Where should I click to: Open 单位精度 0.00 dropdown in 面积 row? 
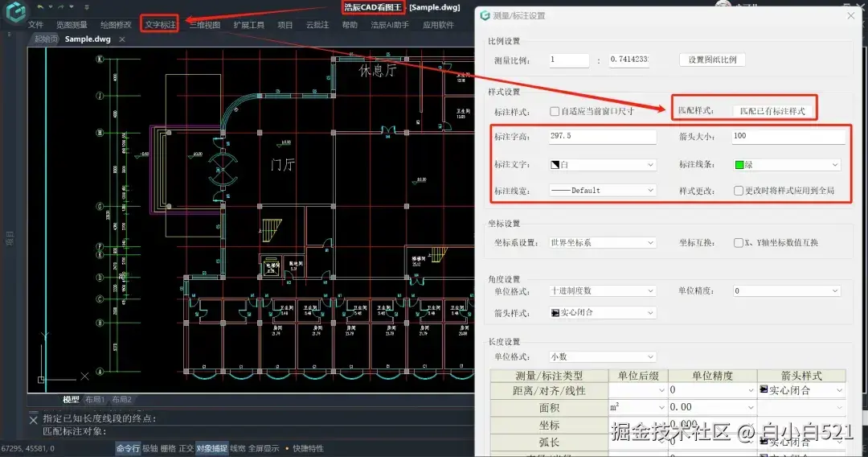[712, 408]
